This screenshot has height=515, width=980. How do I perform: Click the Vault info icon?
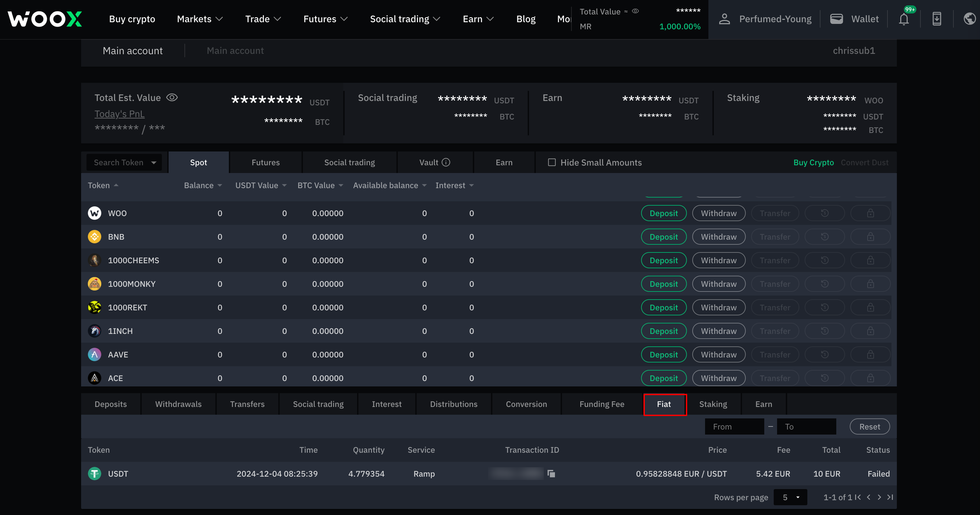pos(446,162)
